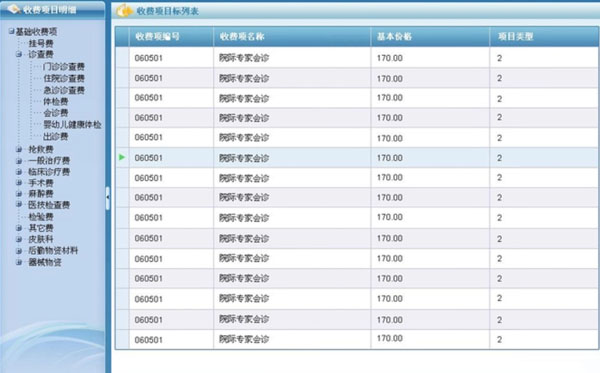
Task: Expand the 其它费 tree node
Action: (19, 228)
